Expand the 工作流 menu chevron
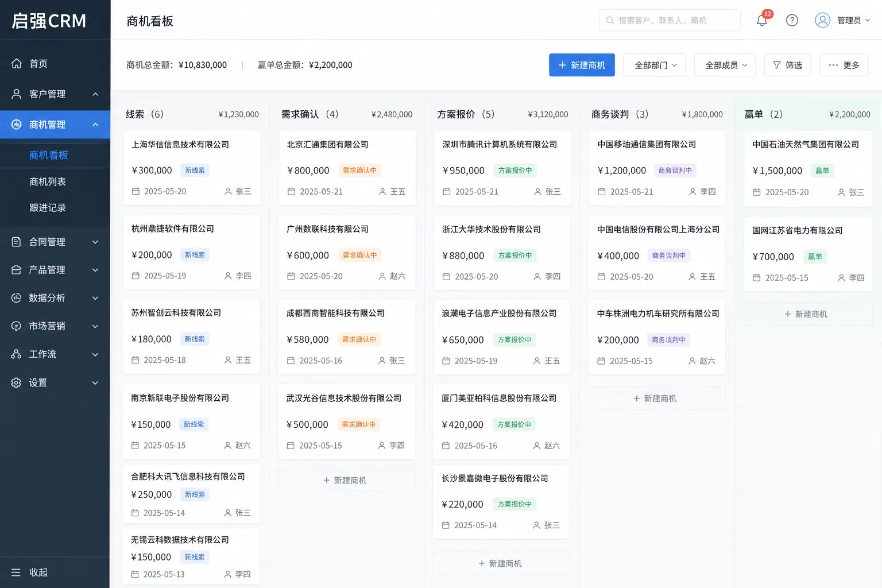882x588 pixels. click(x=95, y=354)
